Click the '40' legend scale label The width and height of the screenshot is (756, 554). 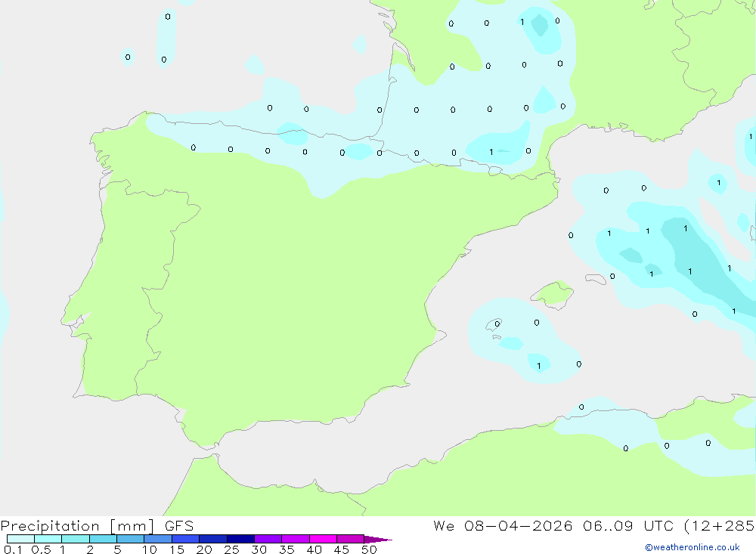click(314, 549)
